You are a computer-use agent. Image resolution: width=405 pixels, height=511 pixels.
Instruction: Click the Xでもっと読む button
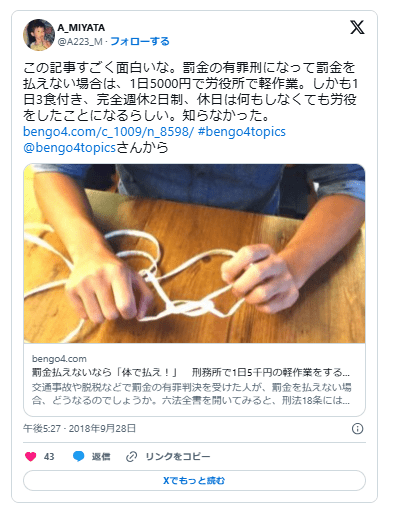pyautogui.click(x=194, y=481)
